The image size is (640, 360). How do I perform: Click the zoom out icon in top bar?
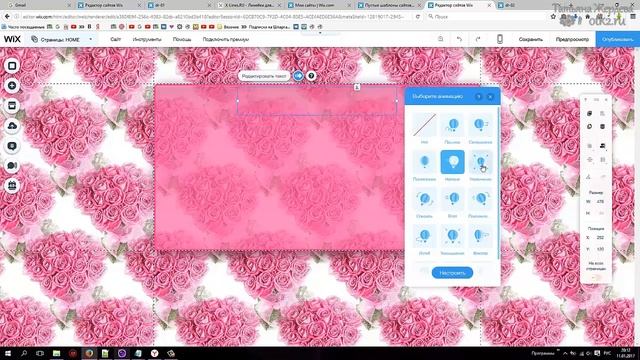(440, 39)
